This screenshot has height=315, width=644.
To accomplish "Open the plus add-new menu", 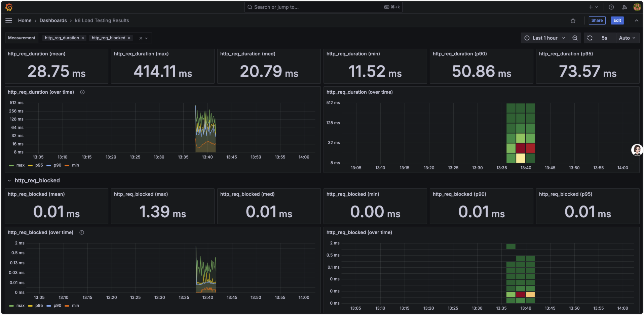I will coord(593,7).
